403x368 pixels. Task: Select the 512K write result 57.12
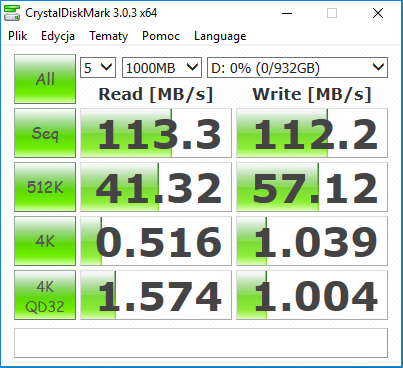point(312,187)
